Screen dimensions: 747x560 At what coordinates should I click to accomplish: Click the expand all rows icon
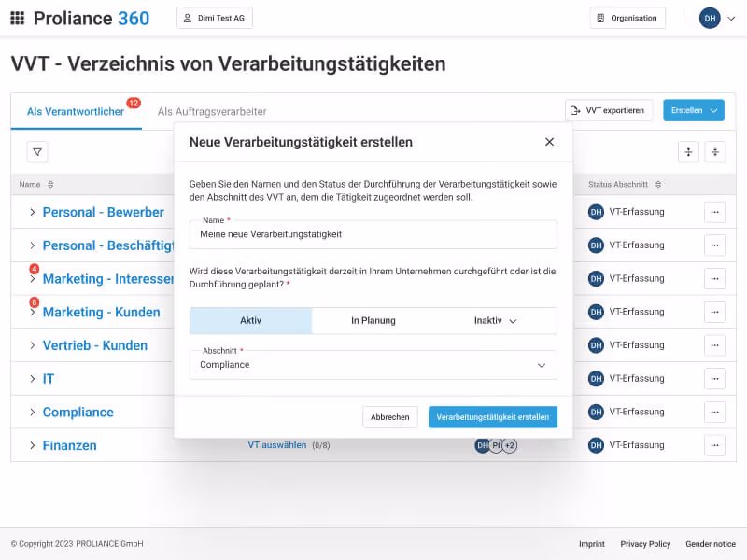tap(688, 152)
